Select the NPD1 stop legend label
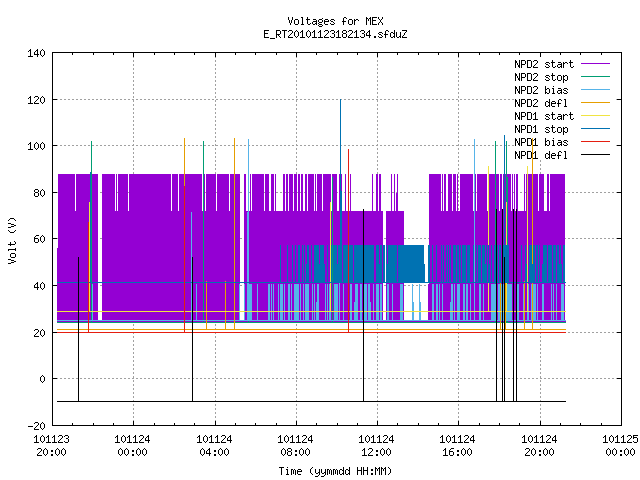The height and width of the screenshot is (480, 640). tap(541, 129)
